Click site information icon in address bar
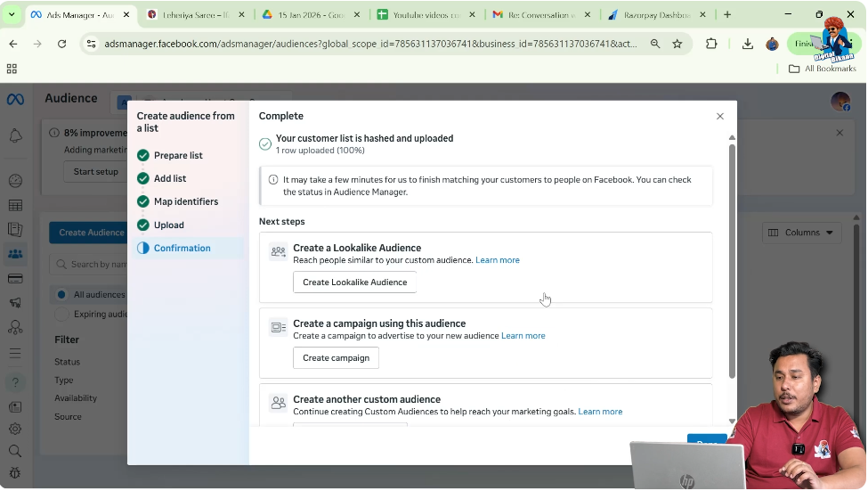This screenshot has width=868, height=491. point(92,44)
